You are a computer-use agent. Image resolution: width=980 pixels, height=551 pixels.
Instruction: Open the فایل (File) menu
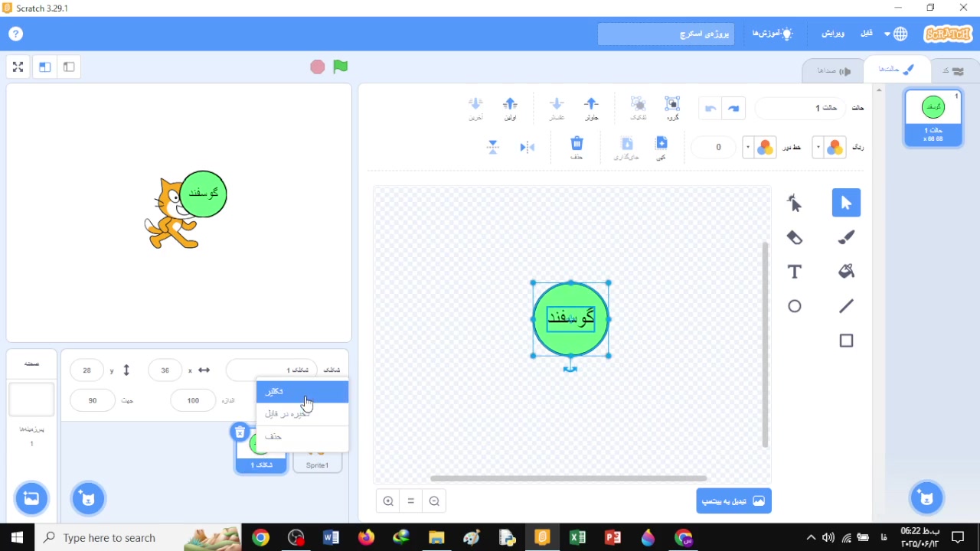pos(867,34)
